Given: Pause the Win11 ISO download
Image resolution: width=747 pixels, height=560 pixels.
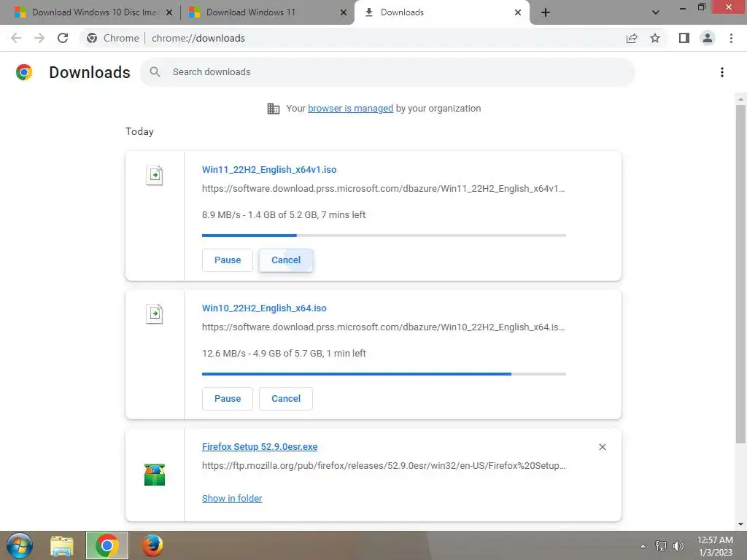Looking at the screenshot, I should pos(228,260).
